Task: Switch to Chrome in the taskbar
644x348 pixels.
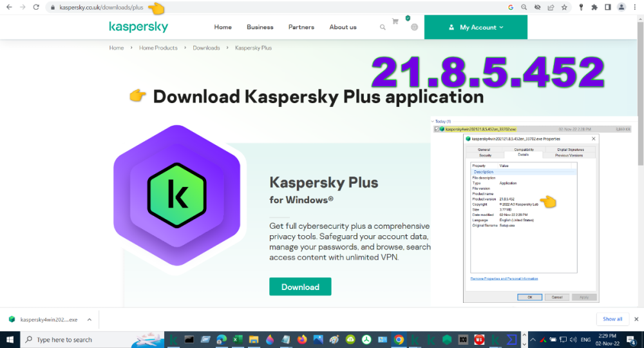Action: (x=399, y=340)
